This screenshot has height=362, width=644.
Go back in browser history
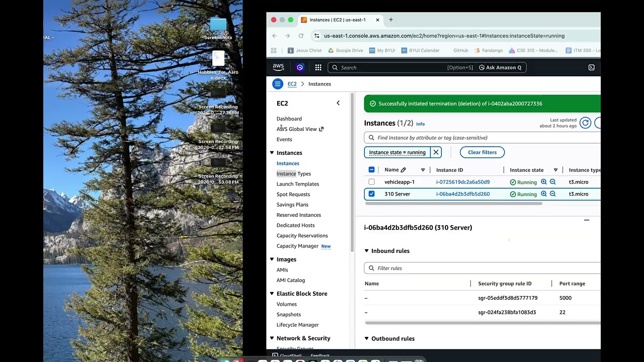click(x=274, y=36)
